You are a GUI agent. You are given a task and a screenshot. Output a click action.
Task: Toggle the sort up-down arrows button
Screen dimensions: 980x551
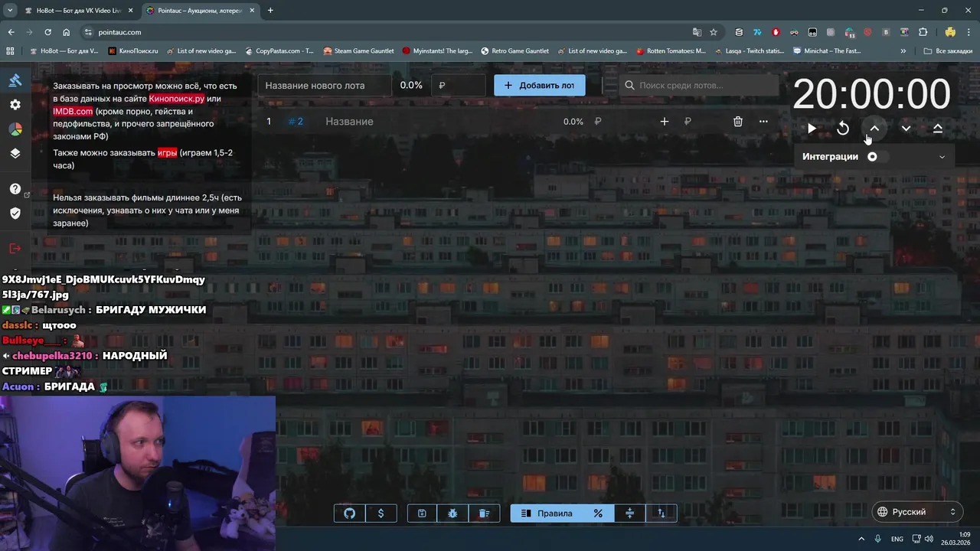[x=661, y=514]
